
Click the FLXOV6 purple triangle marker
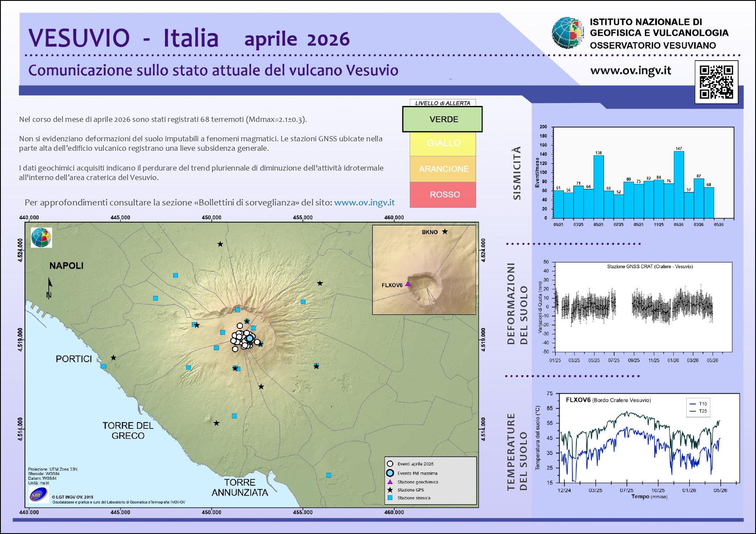coord(408,284)
